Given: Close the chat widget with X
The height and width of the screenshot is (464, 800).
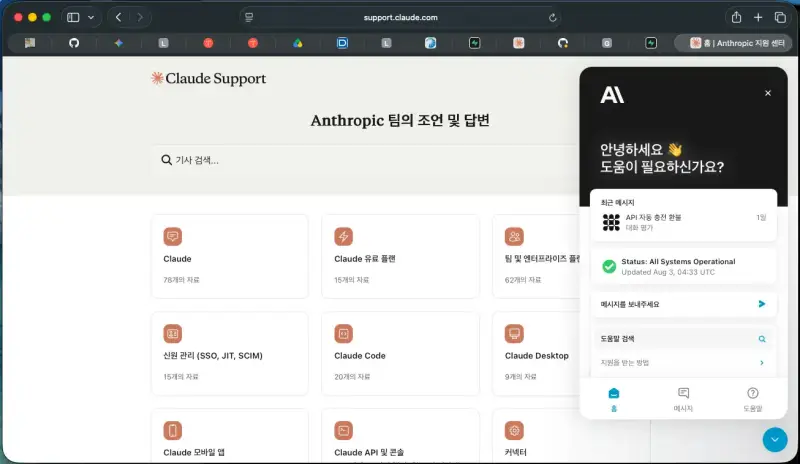Looking at the screenshot, I should pyautogui.click(x=768, y=93).
